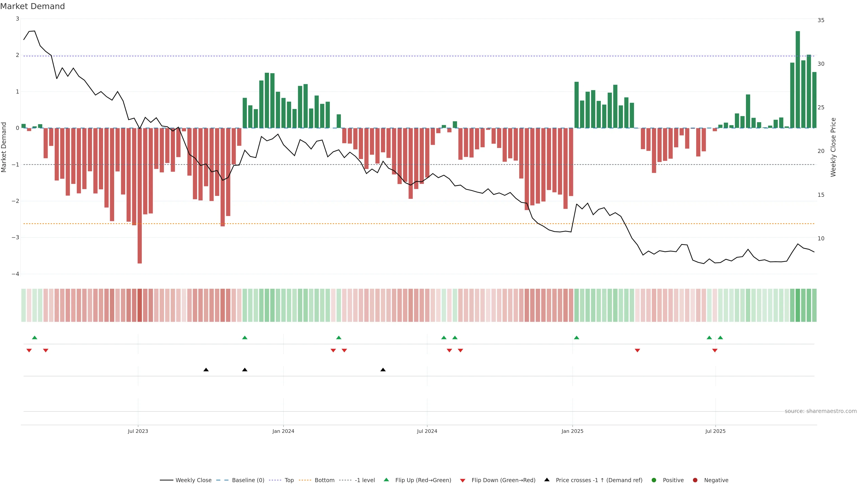Viewport: 868px width, 488px height.
Task: Click the Jan 2025 flip up marker
Action: tap(577, 338)
